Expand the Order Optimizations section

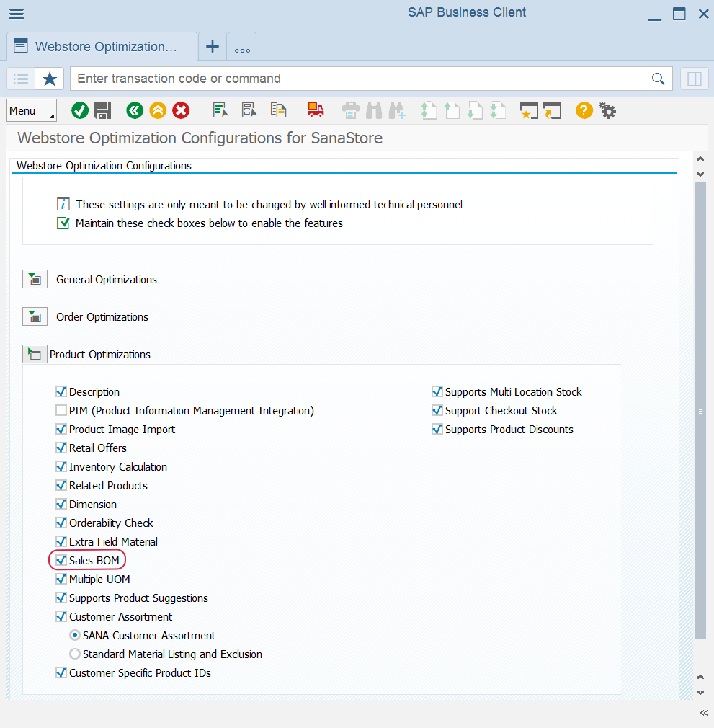35,316
